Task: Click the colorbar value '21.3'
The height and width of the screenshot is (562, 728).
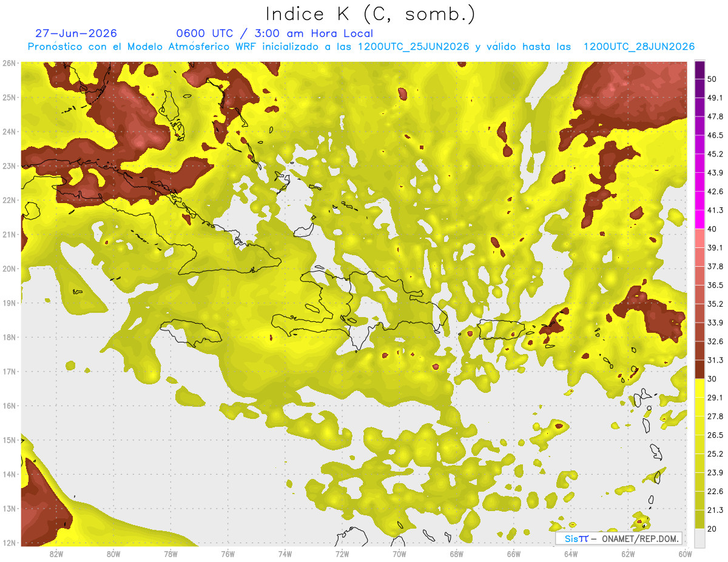Action: point(715,510)
